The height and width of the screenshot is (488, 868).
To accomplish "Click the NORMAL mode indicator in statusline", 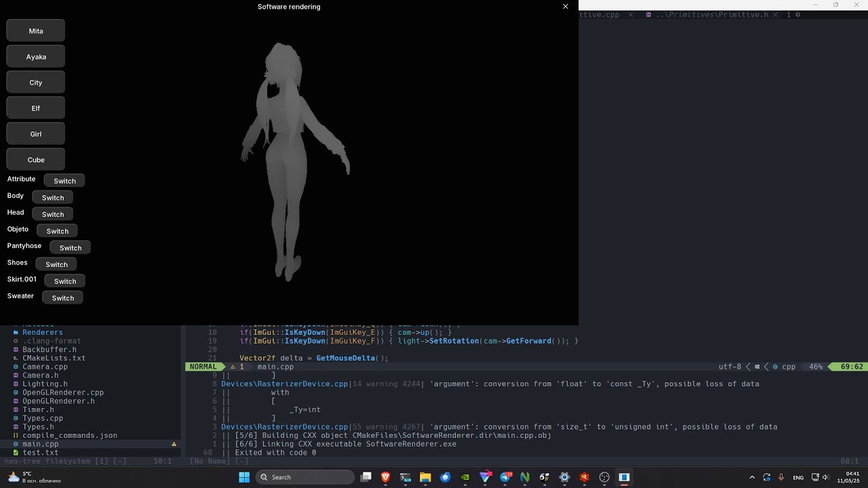I will point(203,367).
